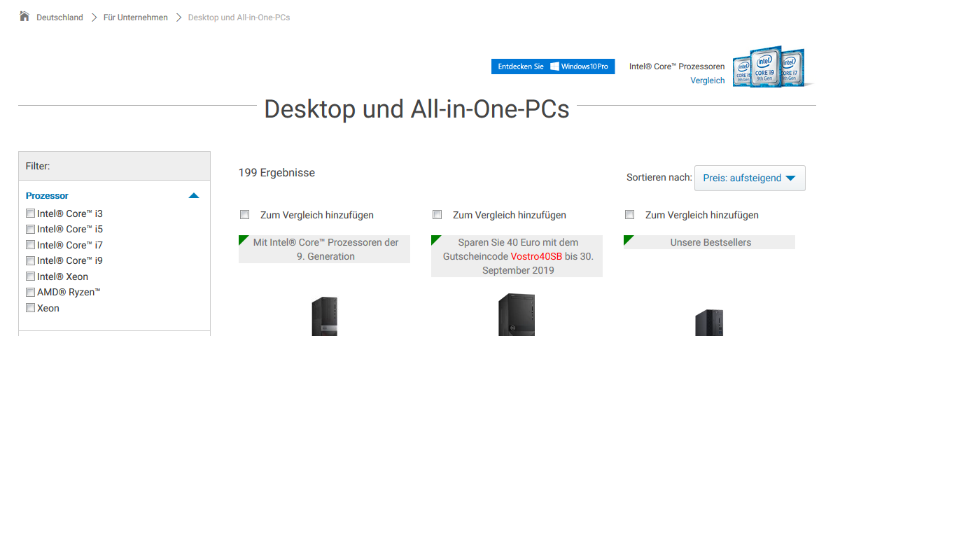Check the first Zum Vergleich hinzufügen checkbox

tap(244, 214)
